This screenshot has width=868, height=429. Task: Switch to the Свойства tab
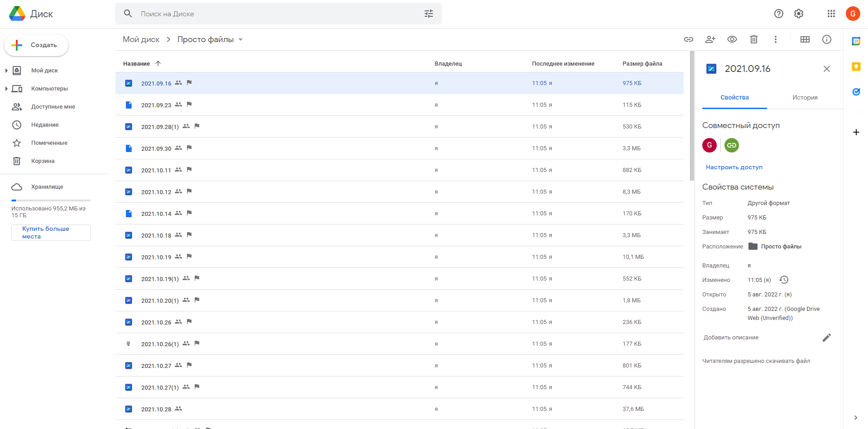click(734, 98)
